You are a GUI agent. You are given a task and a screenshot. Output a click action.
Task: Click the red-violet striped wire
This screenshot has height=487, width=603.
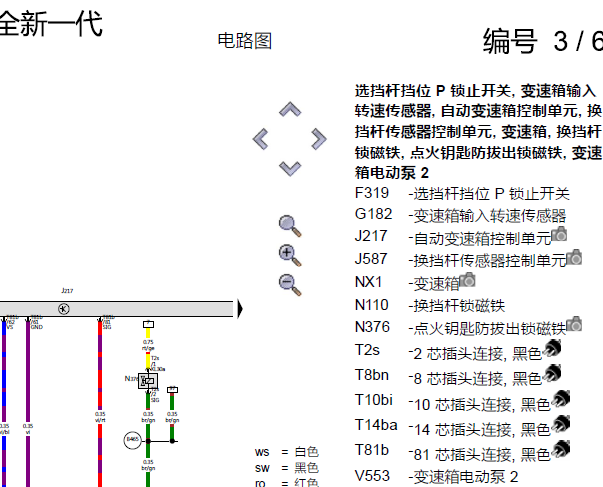coord(100,402)
